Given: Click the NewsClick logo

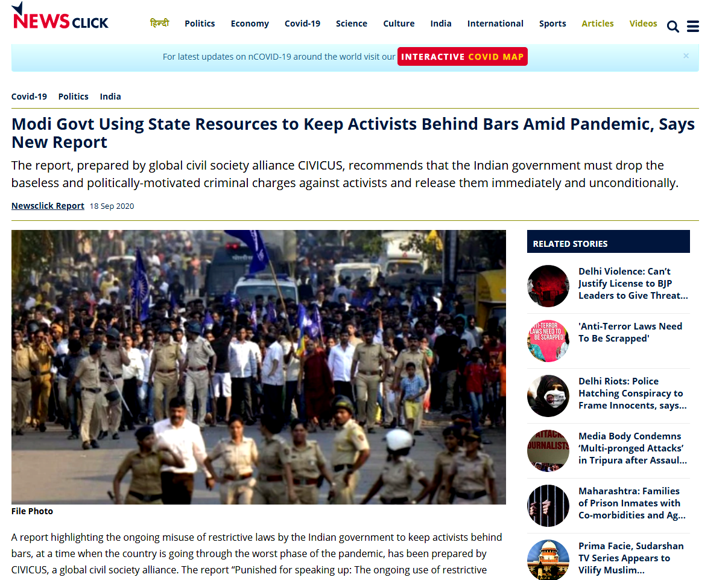Looking at the screenshot, I should (60, 16).
